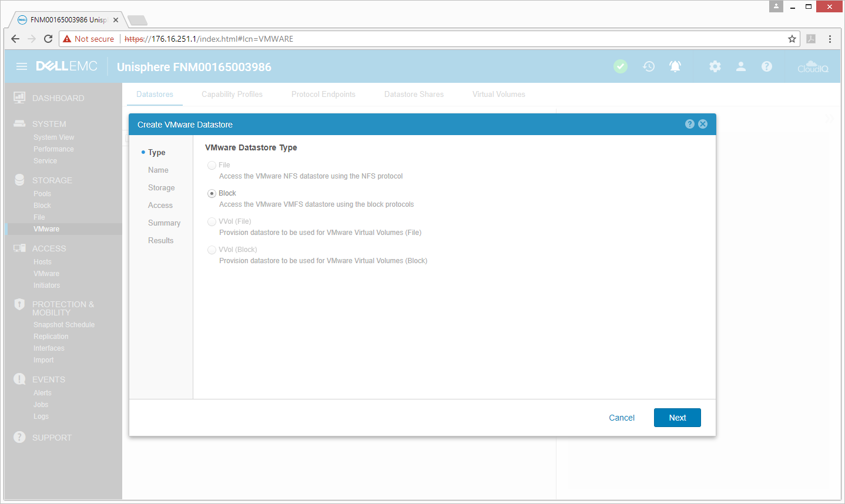
Task: Click the Storage sidebar icon
Action: click(x=19, y=180)
